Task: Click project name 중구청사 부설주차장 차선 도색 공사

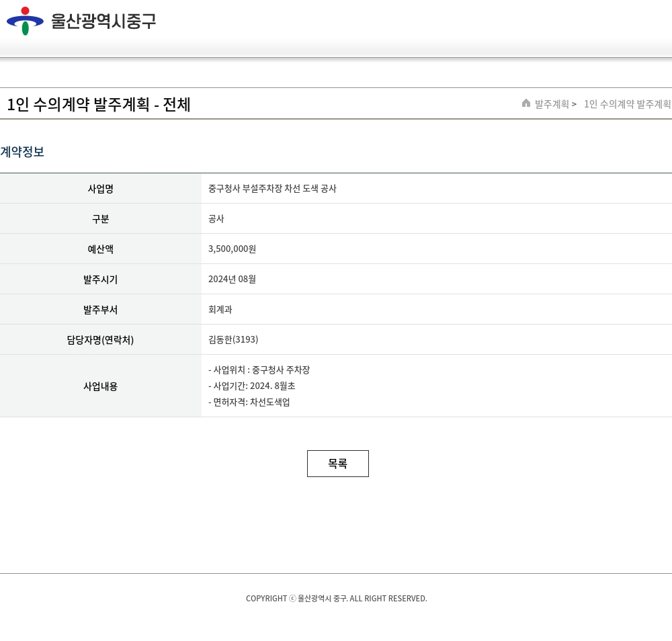Action: coord(272,189)
